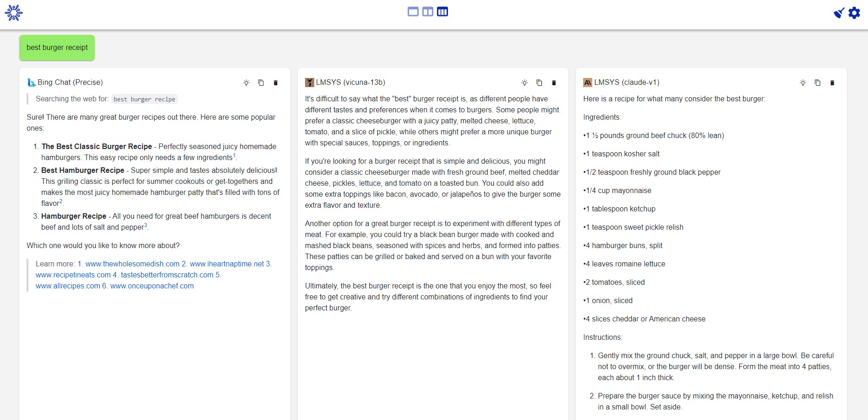This screenshot has width=868, height=420.
Task: Copy the Bing Chat (Precise) response
Action: tap(261, 83)
